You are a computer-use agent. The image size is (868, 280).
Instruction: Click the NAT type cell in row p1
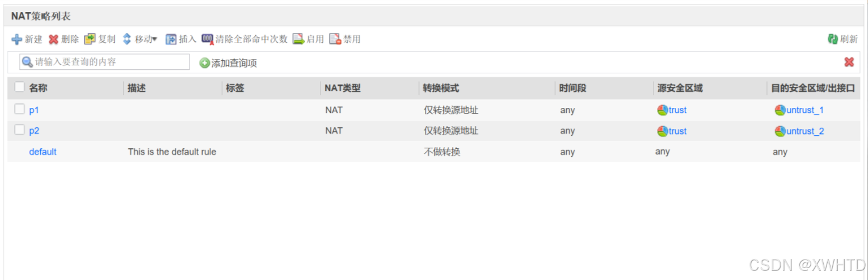point(334,110)
